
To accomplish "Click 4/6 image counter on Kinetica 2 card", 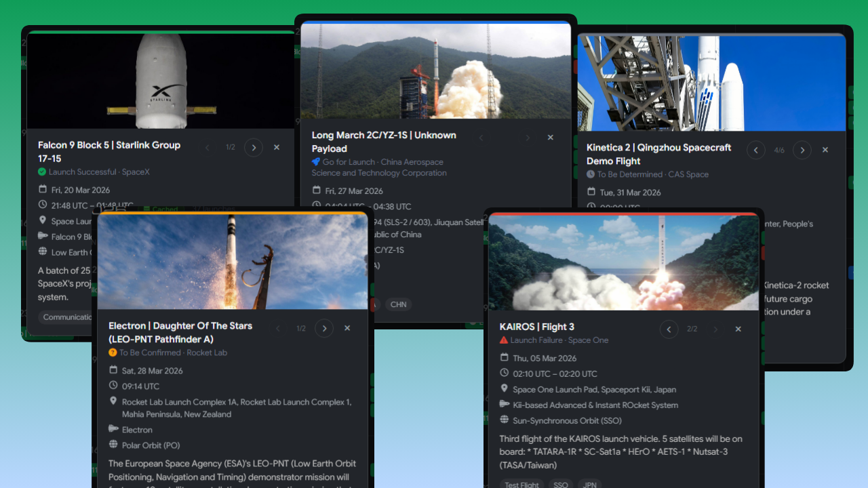I will 779,150.
